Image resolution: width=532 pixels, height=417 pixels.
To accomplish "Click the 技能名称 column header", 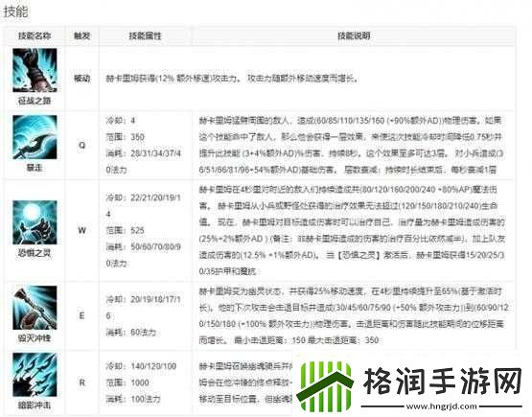I will click(x=35, y=35).
